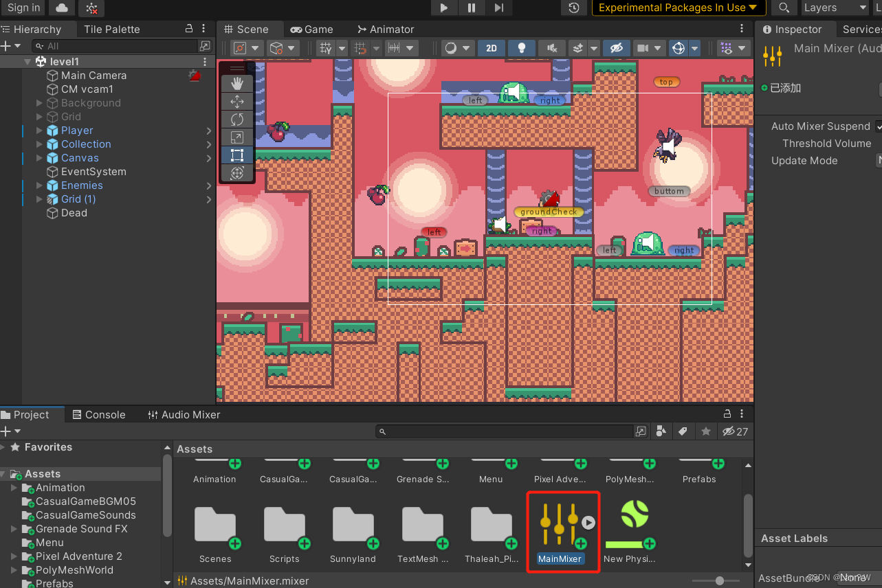The height and width of the screenshot is (588, 882).
Task: Open the Experimental Packages In Use dropdown
Action: pos(679,8)
